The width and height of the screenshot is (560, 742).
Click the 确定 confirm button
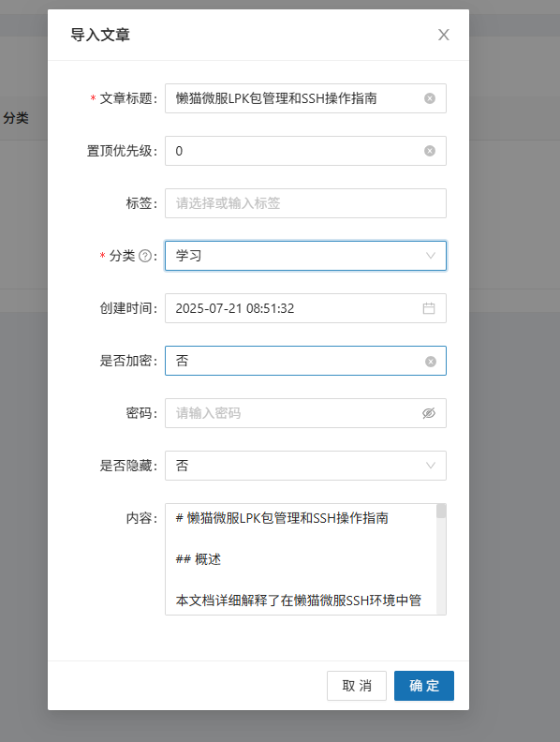coord(424,686)
